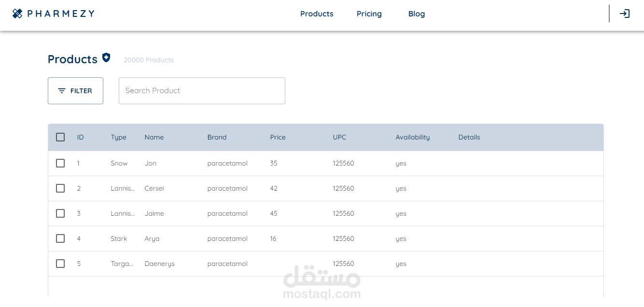
Task: Click the Availability column header
Action: (x=413, y=137)
